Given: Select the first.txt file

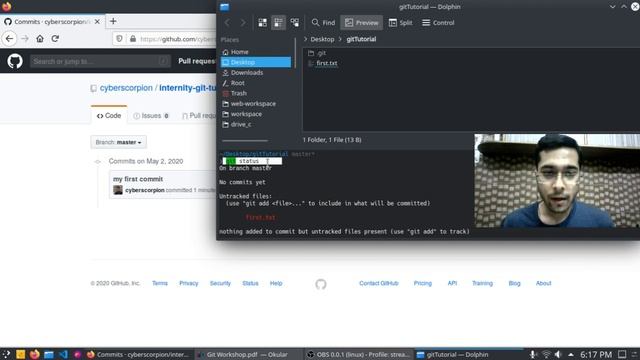Looking at the screenshot, I should point(323,63).
